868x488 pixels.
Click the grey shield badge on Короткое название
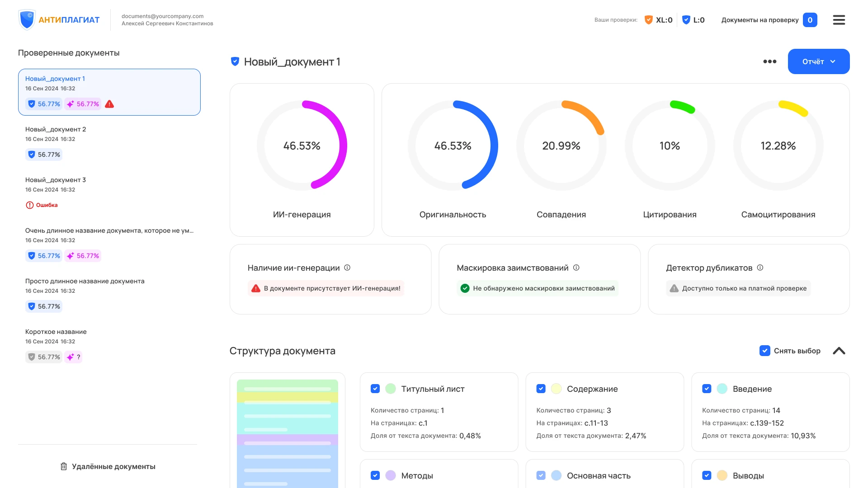tap(44, 357)
